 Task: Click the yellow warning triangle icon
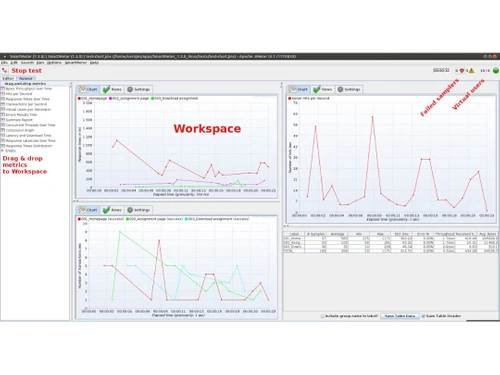pyautogui.click(x=471, y=71)
